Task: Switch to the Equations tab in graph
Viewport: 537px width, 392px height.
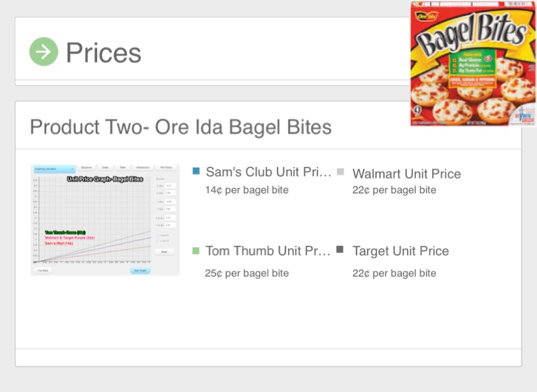Action: [x=86, y=168]
